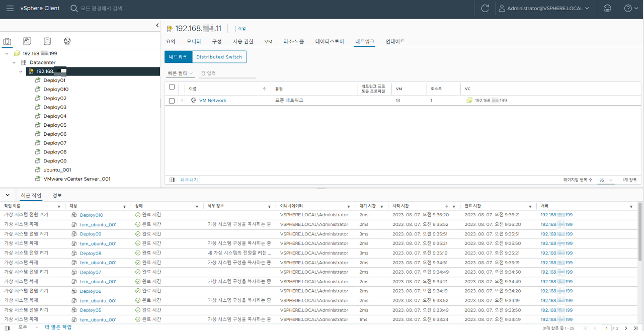Select the 네트워크 sub-tab button

click(x=178, y=57)
